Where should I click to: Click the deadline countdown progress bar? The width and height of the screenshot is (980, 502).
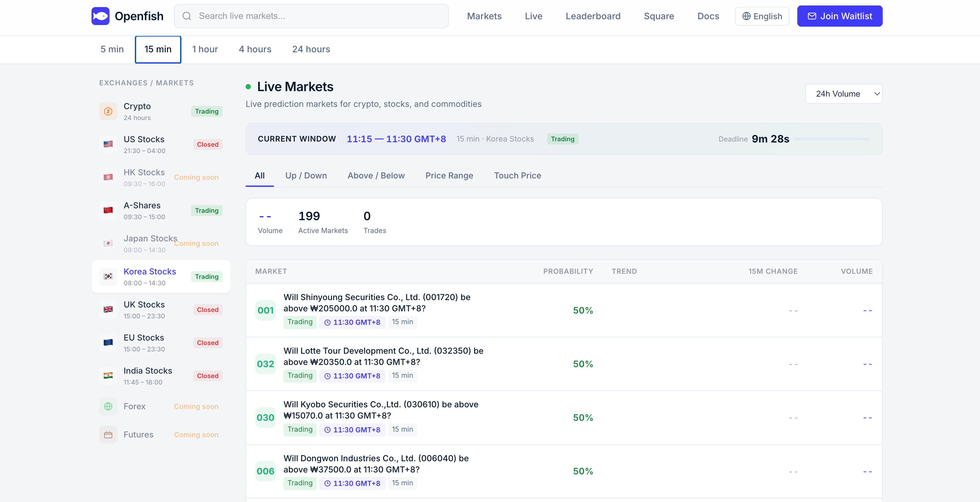[x=832, y=139]
